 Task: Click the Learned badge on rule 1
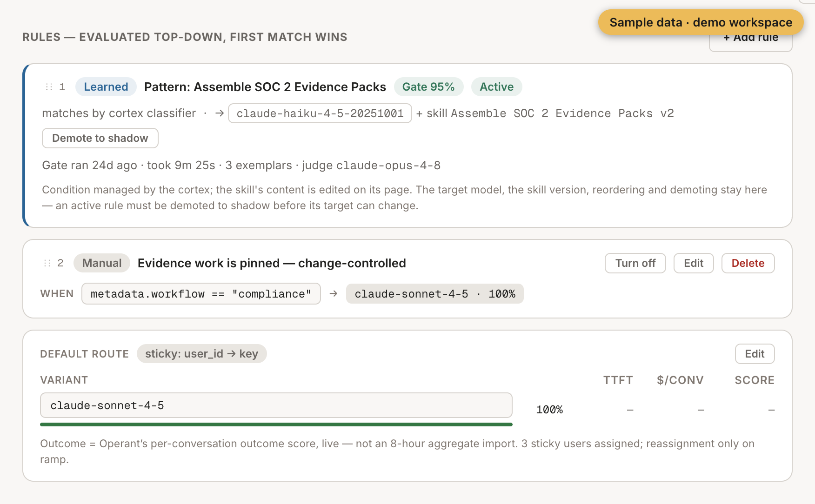(x=106, y=87)
